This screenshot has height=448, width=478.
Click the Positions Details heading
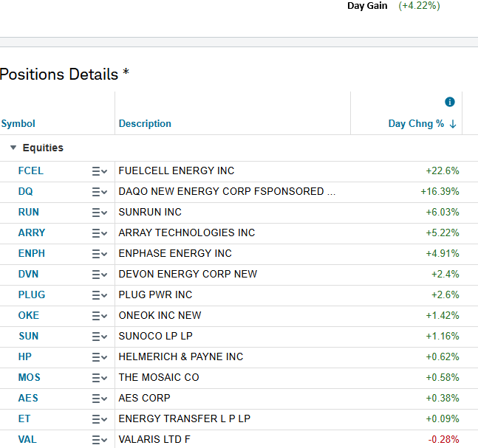pos(64,75)
